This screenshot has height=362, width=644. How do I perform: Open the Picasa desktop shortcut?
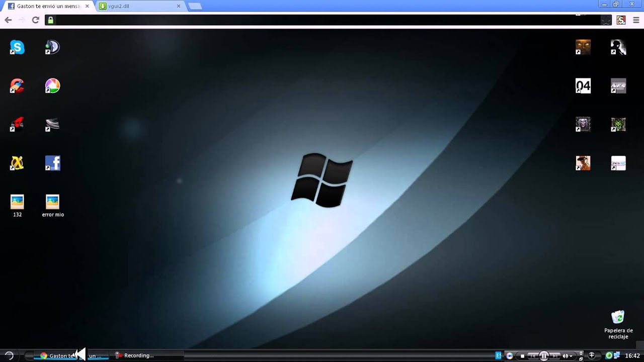52,86
